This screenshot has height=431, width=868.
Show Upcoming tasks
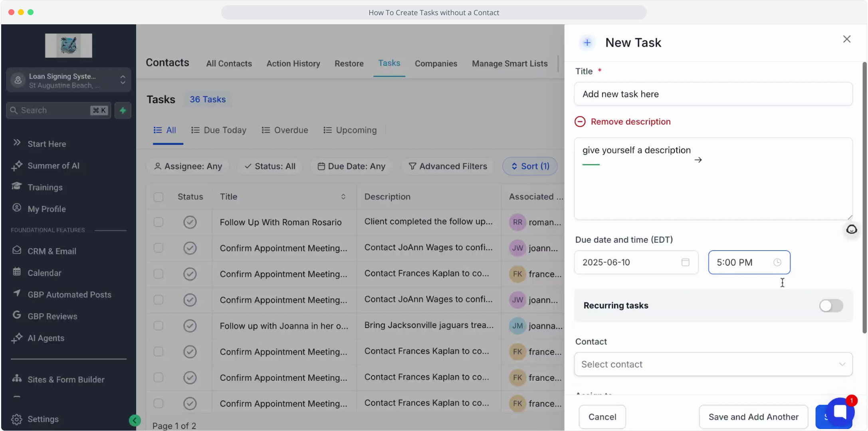pyautogui.click(x=350, y=130)
